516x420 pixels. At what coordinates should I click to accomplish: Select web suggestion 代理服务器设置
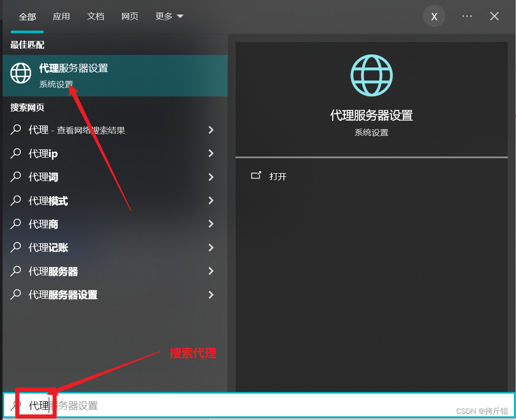115,295
